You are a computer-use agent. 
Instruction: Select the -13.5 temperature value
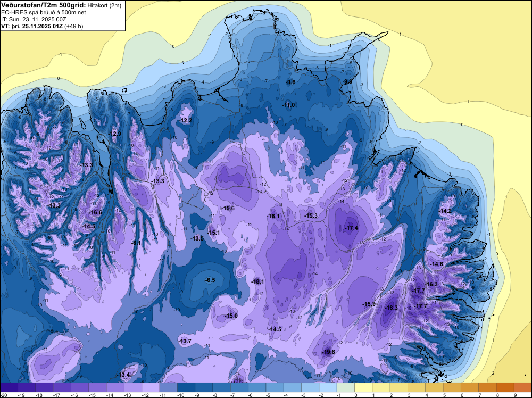pyautogui.click(x=197, y=238)
